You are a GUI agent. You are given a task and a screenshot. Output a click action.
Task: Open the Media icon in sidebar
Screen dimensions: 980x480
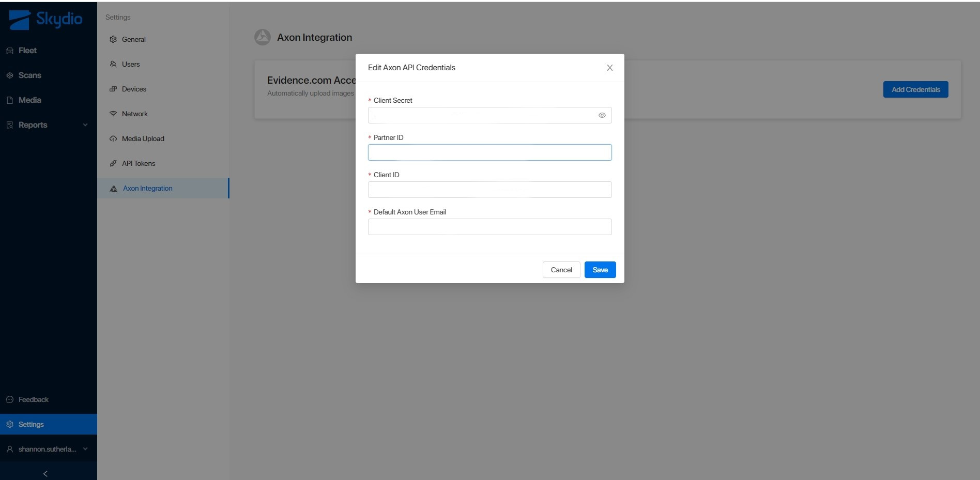[10, 100]
